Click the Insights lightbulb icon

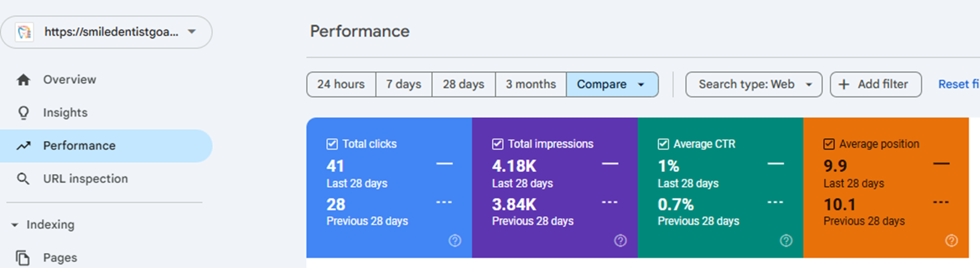click(x=23, y=113)
